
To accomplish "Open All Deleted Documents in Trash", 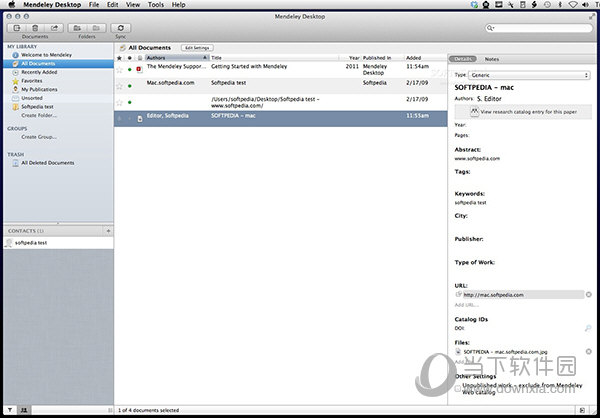I will (x=47, y=163).
